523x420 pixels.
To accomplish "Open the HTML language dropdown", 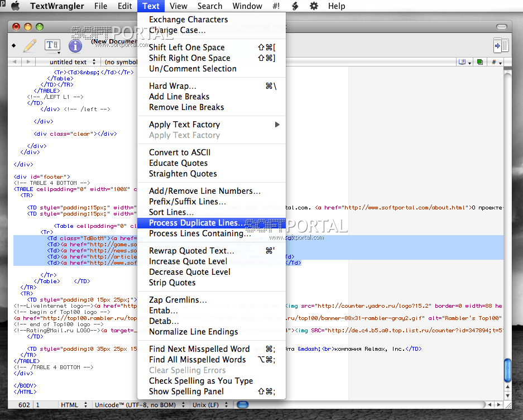I will [73, 405].
